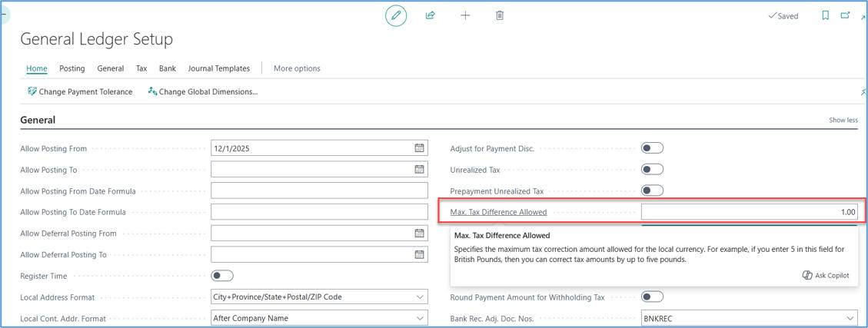Click the trash delete icon

click(499, 15)
